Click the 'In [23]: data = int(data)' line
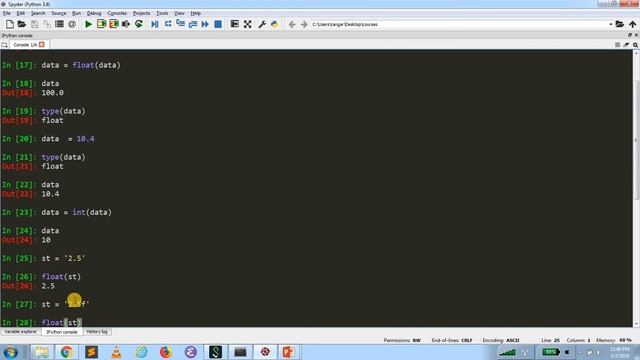 57,212
